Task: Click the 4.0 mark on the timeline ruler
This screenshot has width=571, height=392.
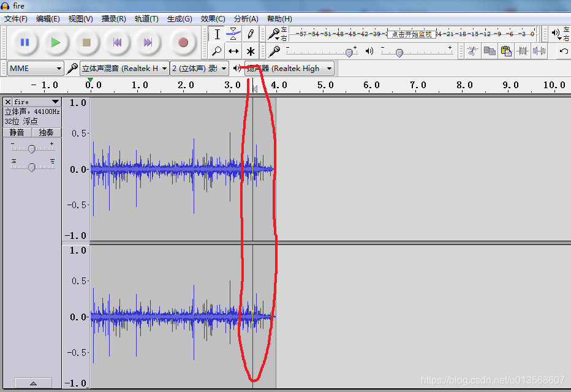Action: (x=279, y=85)
